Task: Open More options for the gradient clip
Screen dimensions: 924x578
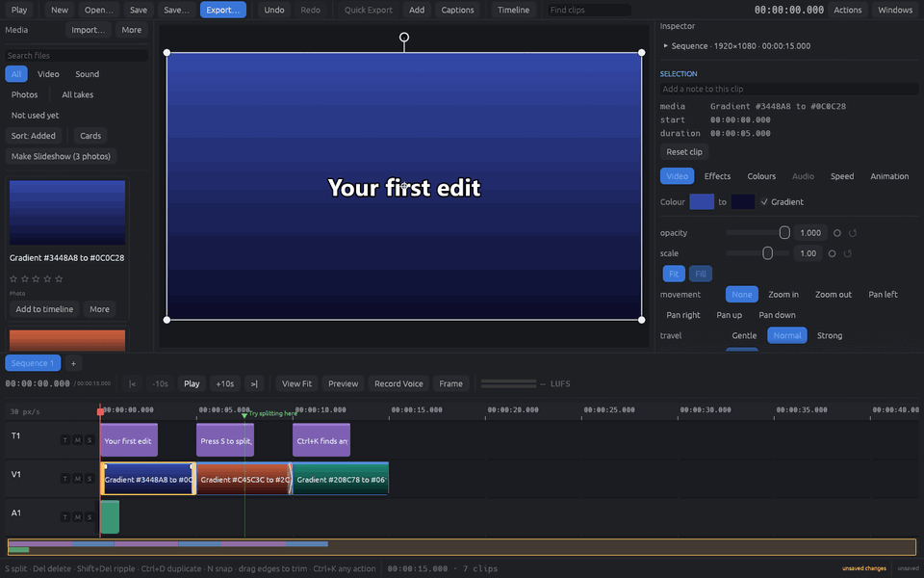Action: (x=99, y=309)
